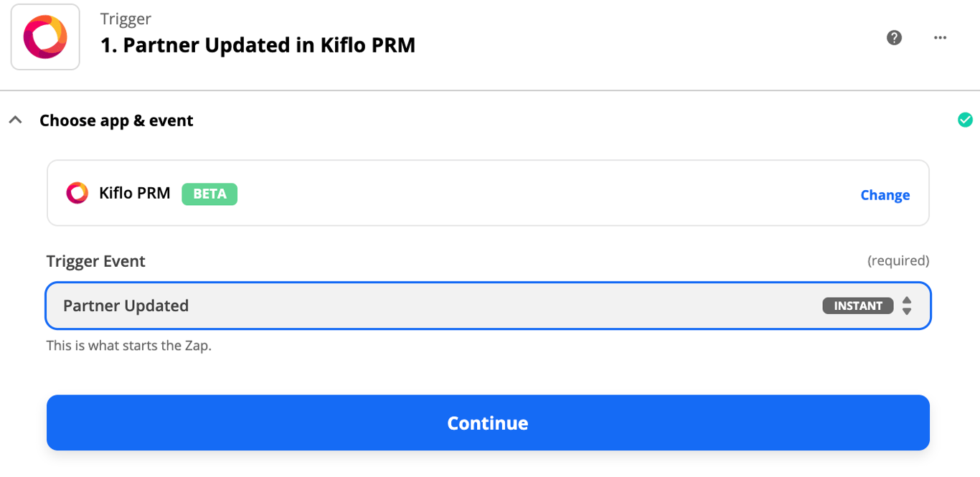The width and height of the screenshot is (980, 477).
Task: Click the small Kiflo PRM app logo
Action: pos(77,193)
